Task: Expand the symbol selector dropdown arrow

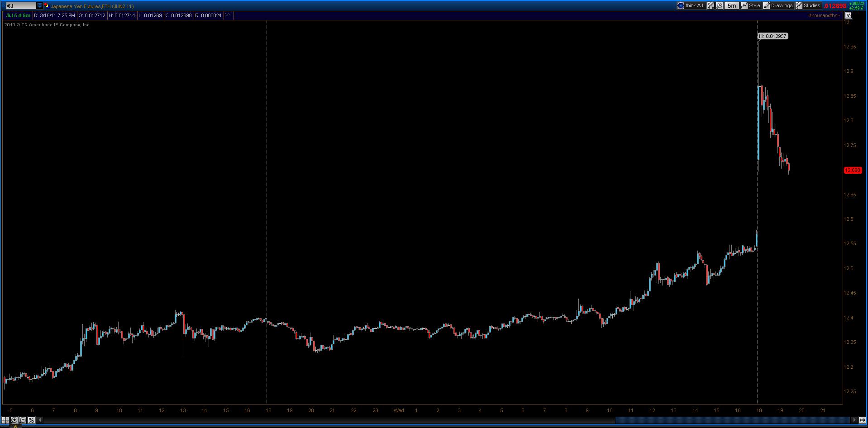Action: (x=40, y=6)
